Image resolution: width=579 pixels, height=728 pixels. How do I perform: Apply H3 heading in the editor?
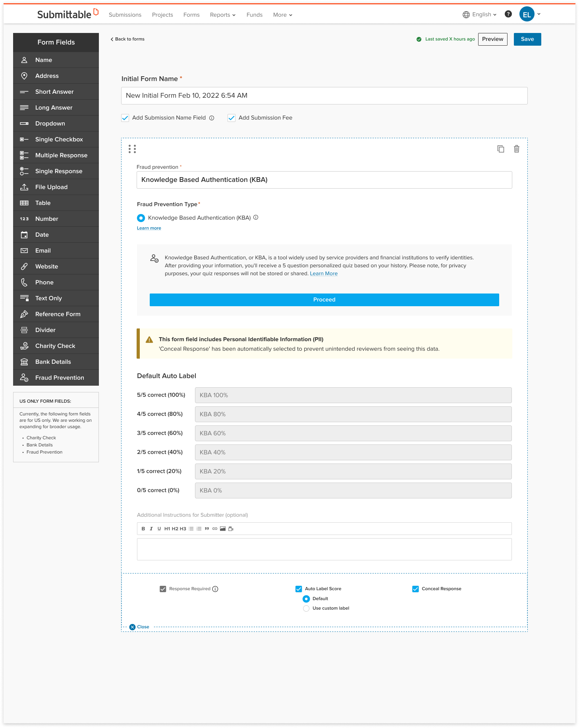click(183, 529)
